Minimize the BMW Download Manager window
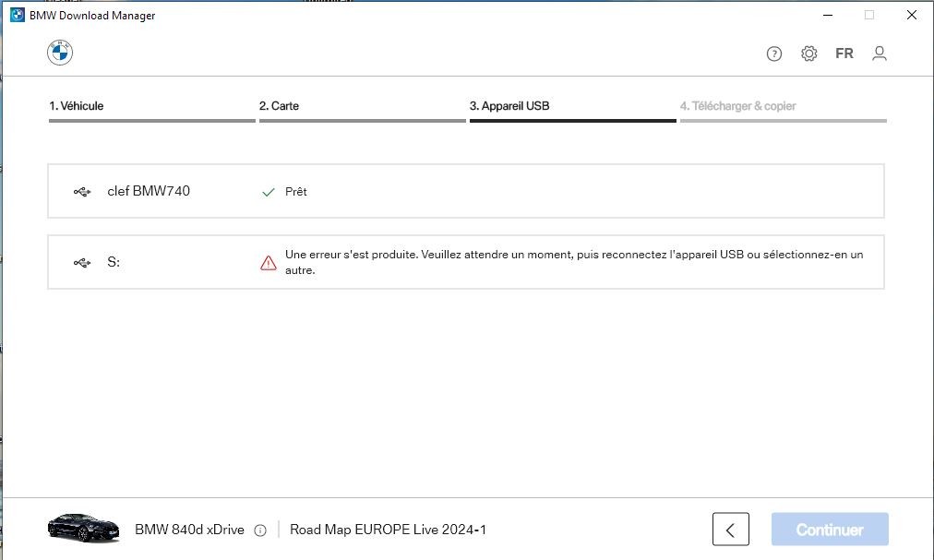Image resolution: width=934 pixels, height=560 pixels. coord(828,15)
